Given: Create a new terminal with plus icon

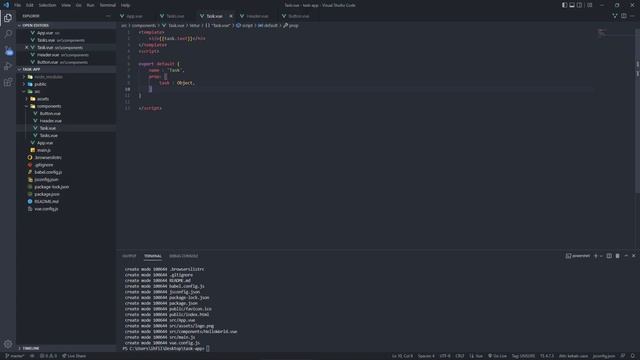Looking at the screenshot, I should (596, 256).
